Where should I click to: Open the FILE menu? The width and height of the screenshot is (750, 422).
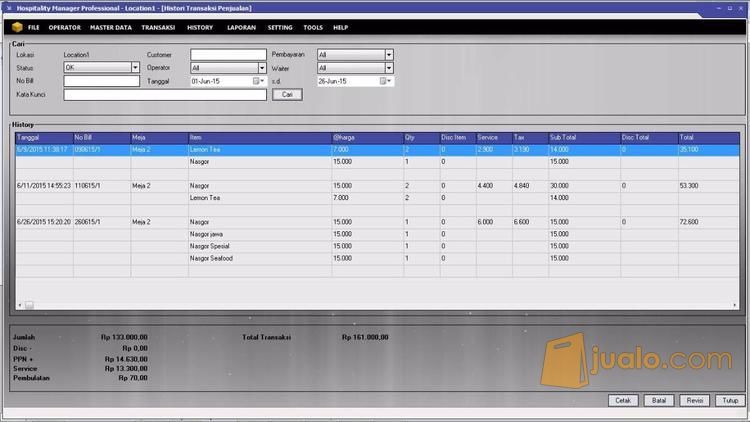33,28
